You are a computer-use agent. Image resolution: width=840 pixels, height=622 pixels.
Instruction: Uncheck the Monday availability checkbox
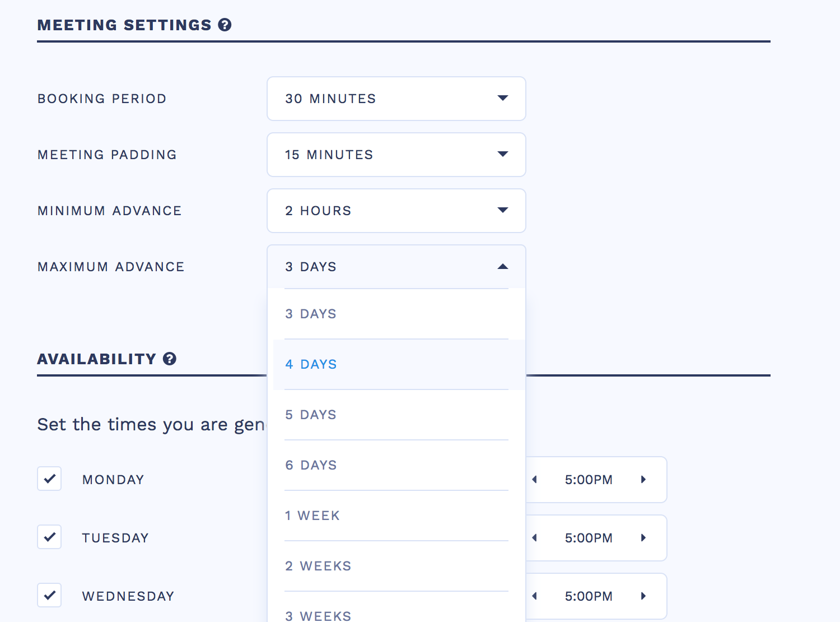coord(49,479)
